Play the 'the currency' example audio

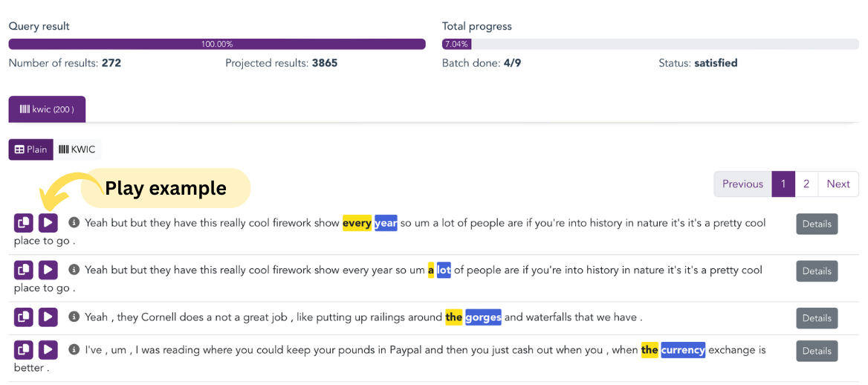pos(48,350)
